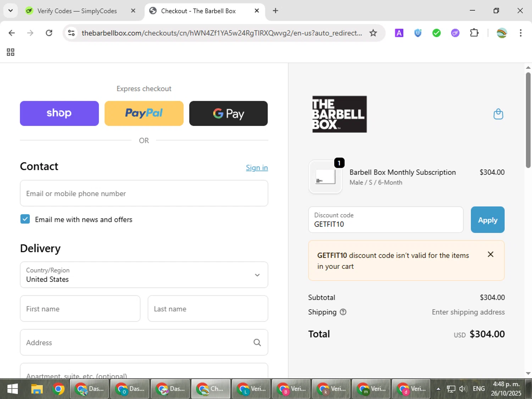Click the Barbell Box subscription product thumbnail
This screenshot has height=399, width=532.
click(325, 177)
